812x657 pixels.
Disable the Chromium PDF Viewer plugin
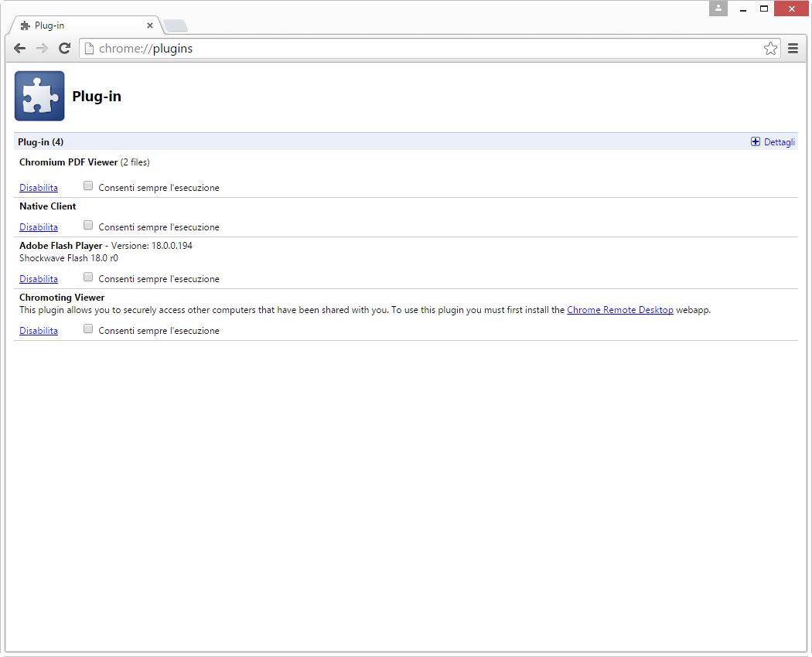click(39, 187)
